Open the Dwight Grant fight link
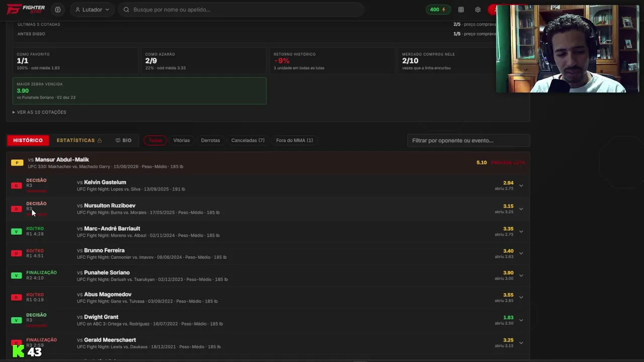The image size is (644, 362). pyautogui.click(x=101, y=317)
